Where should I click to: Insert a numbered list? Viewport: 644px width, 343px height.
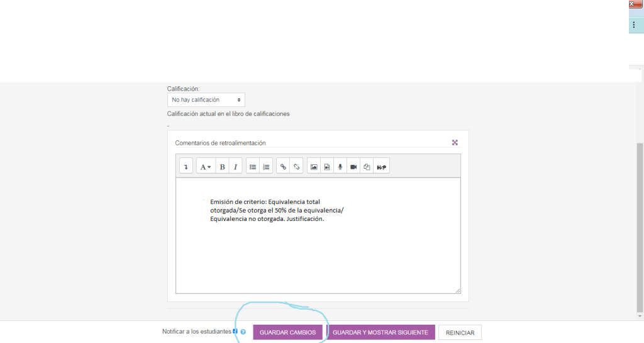point(266,167)
